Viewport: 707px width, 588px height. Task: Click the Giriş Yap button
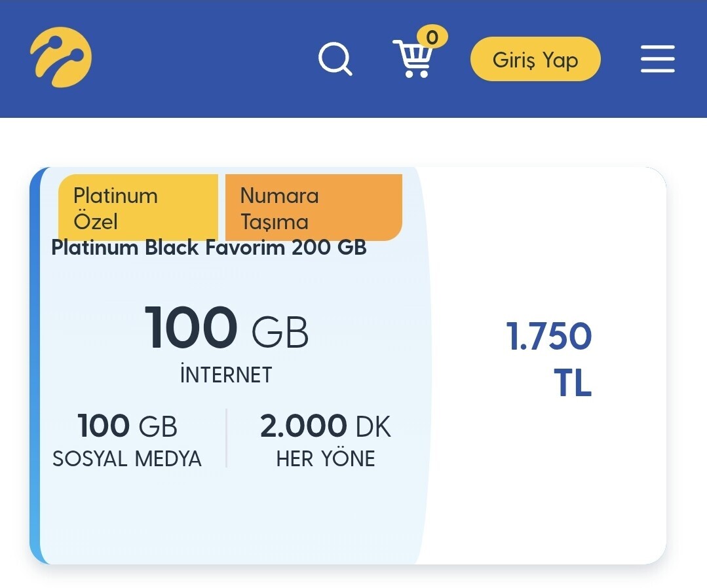click(x=535, y=59)
